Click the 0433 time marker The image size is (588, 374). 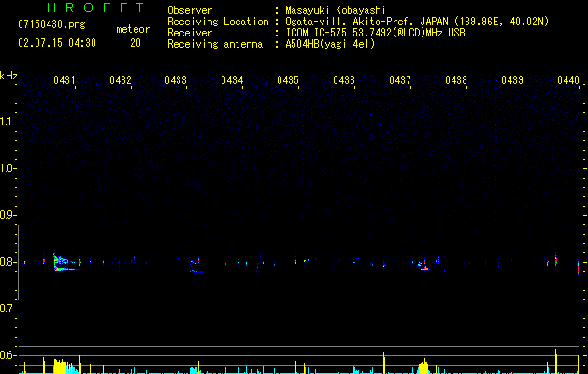176,79
